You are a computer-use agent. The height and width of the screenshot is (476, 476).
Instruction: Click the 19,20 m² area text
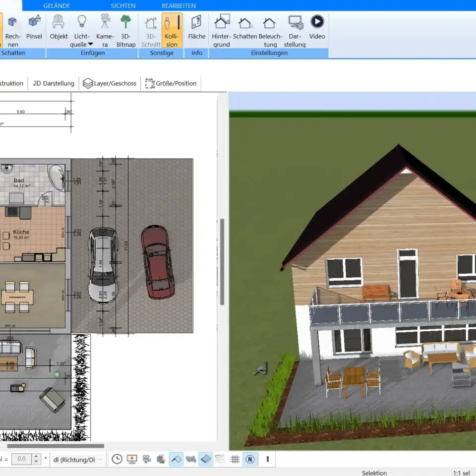21,238
